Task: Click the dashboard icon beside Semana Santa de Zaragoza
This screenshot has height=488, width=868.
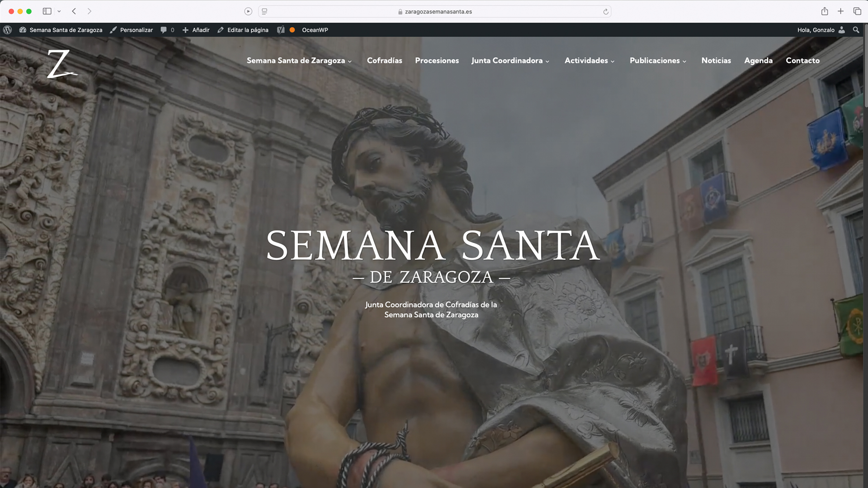Action: pos(23,30)
